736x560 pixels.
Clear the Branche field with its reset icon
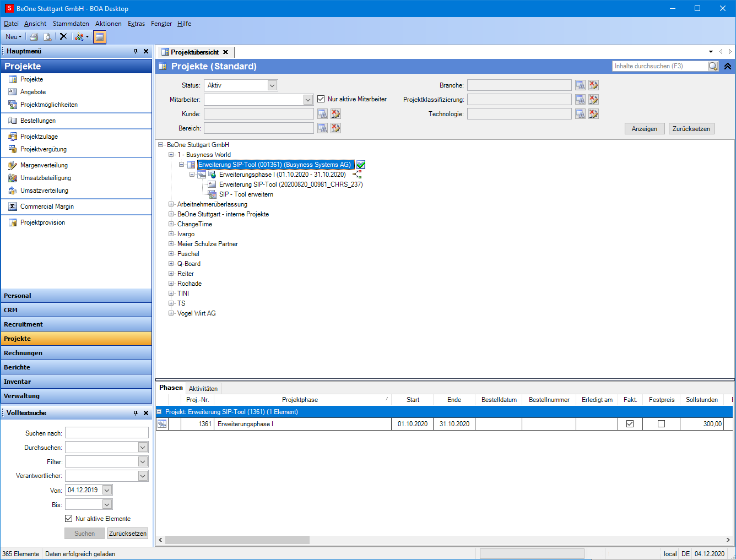click(x=593, y=85)
